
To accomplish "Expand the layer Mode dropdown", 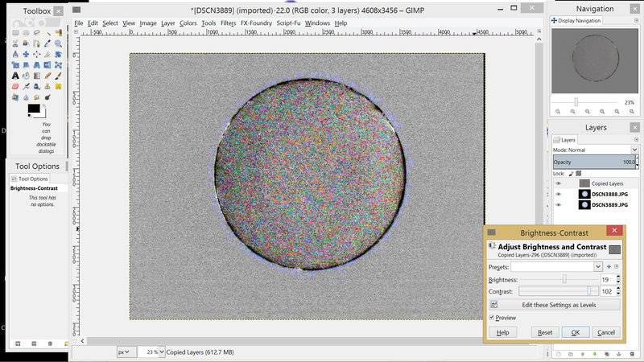I will pos(634,150).
